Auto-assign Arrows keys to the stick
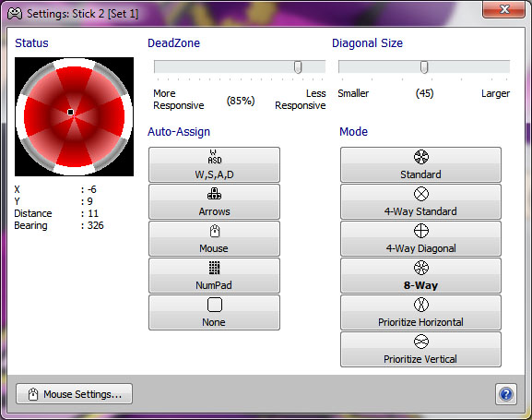This screenshot has width=532, height=420. coord(214,202)
